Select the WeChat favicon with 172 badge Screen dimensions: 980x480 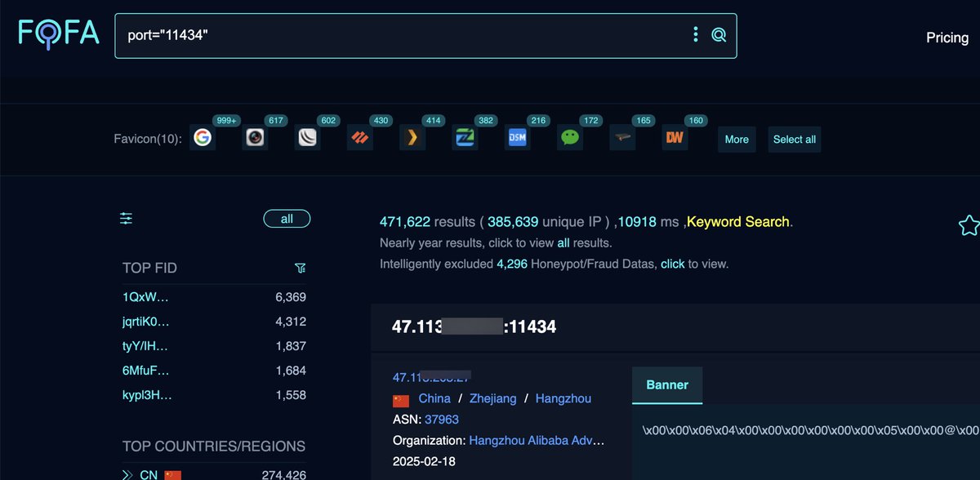[570, 138]
